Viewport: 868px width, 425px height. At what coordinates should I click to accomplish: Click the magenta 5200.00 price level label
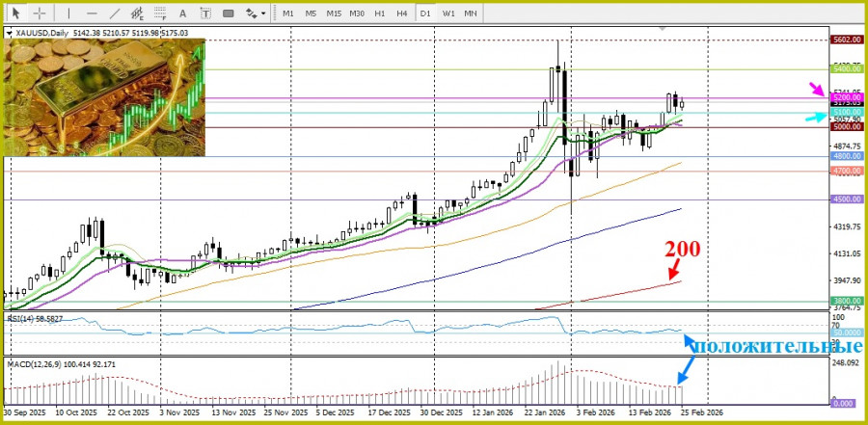[846, 98]
